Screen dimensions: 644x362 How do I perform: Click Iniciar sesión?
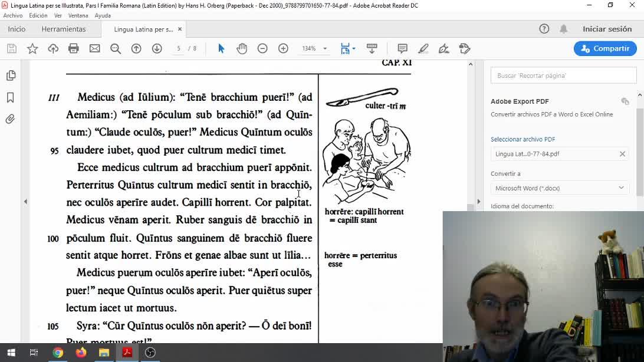[x=607, y=29]
